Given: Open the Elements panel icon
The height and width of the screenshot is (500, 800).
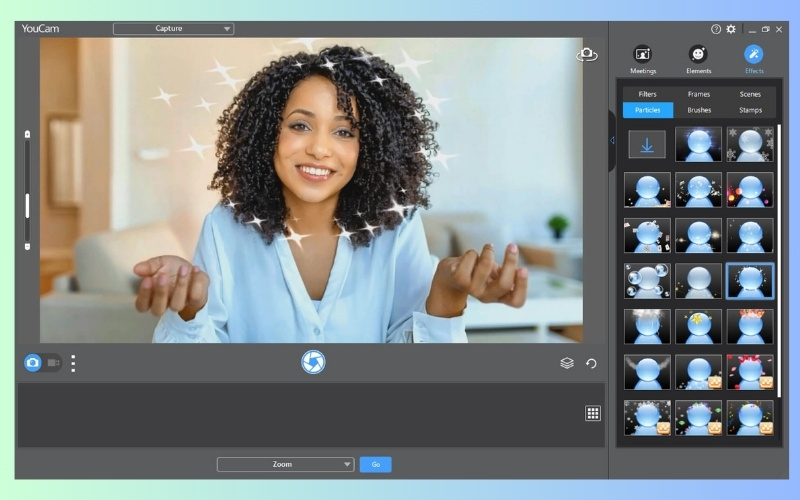Looking at the screenshot, I should click(698, 54).
